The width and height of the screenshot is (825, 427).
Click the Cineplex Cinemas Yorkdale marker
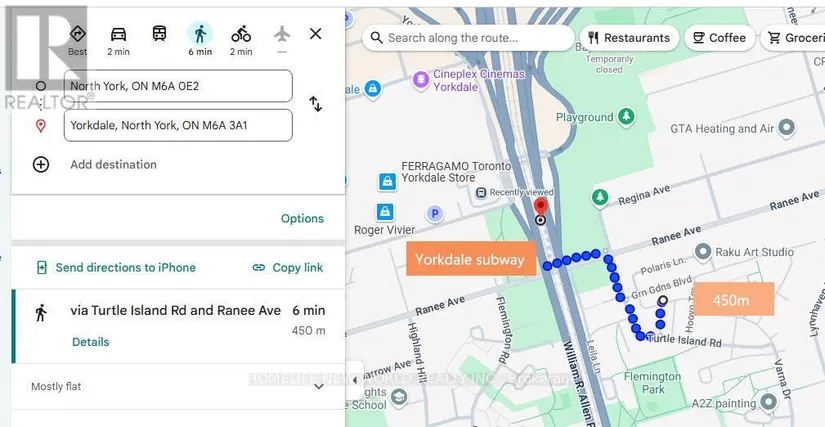(421, 80)
